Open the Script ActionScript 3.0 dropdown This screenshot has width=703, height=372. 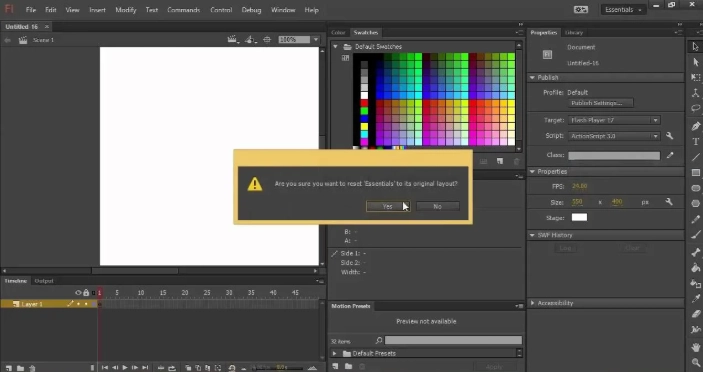coord(614,136)
